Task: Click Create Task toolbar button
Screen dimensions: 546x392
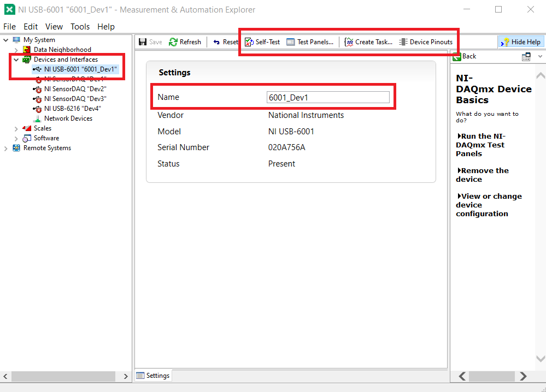Action: [368, 42]
